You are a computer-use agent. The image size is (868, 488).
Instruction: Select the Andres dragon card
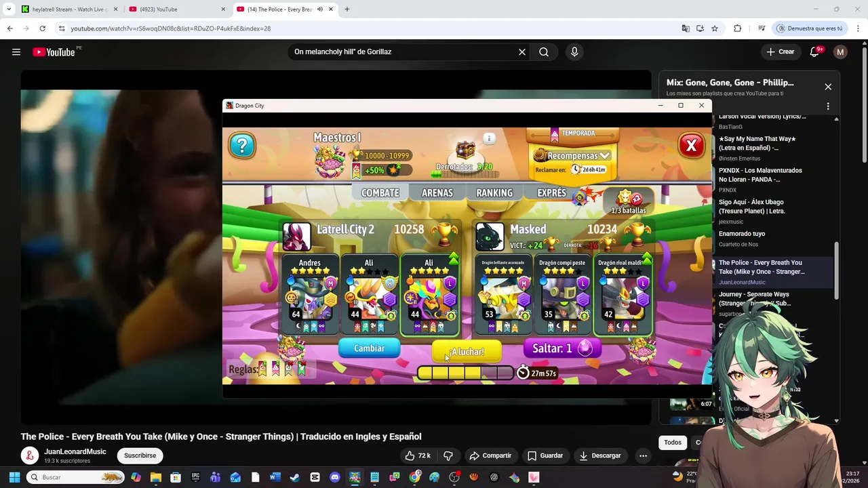(x=310, y=296)
